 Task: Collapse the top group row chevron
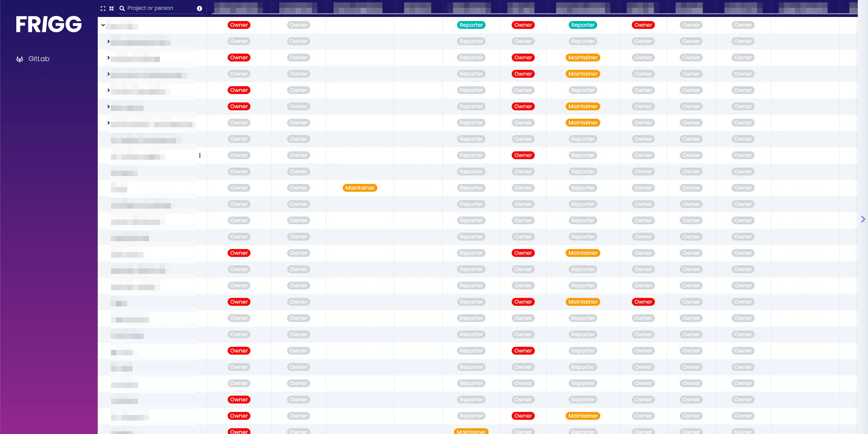tap(103, 25)
